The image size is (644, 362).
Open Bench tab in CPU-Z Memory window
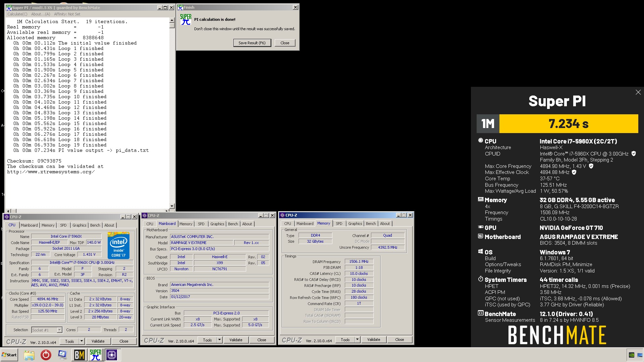pos(371,224)
